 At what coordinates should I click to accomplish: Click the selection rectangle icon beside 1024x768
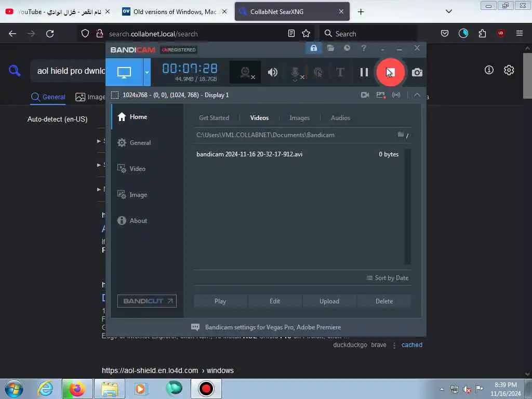pos(115,95)
